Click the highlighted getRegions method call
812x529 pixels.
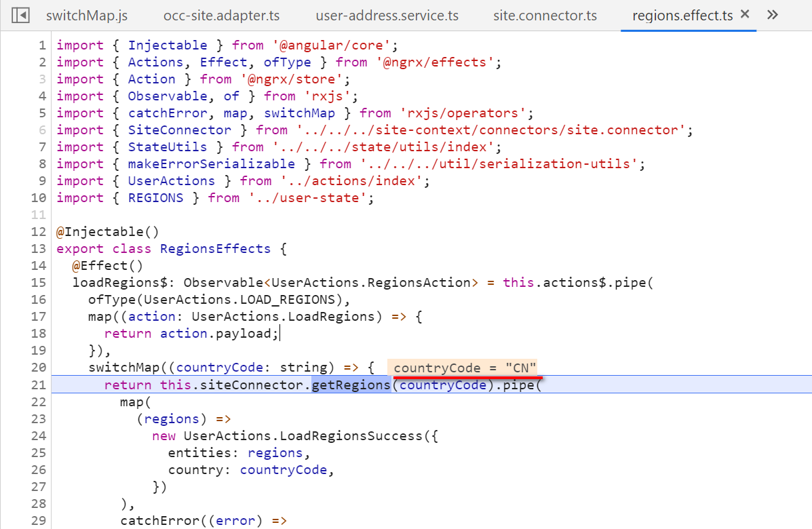click(x=351, y=385)
